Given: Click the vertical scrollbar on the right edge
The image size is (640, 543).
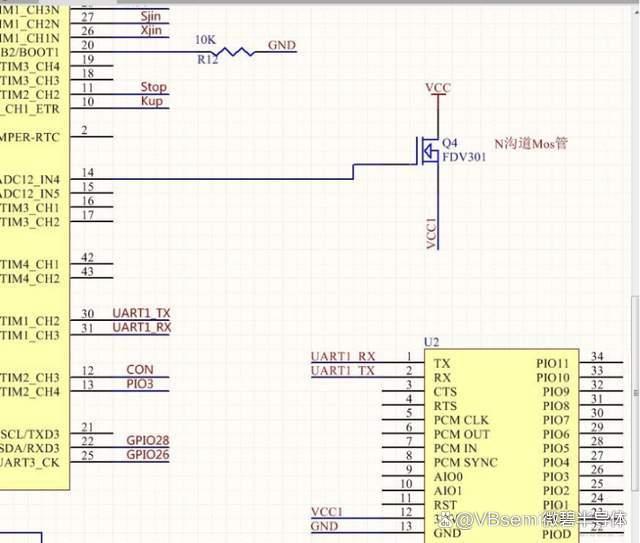Looking at the screenshot, I should [636, 394].
